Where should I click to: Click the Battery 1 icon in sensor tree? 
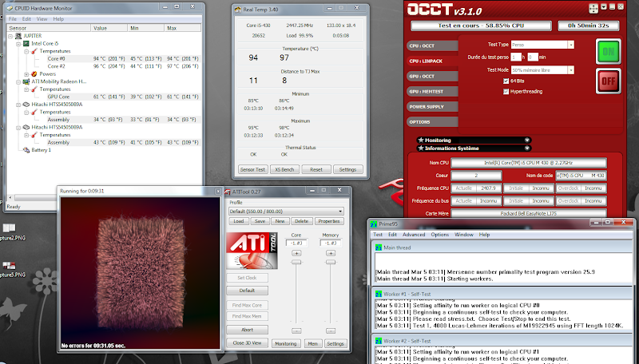(x=26, y=150)
